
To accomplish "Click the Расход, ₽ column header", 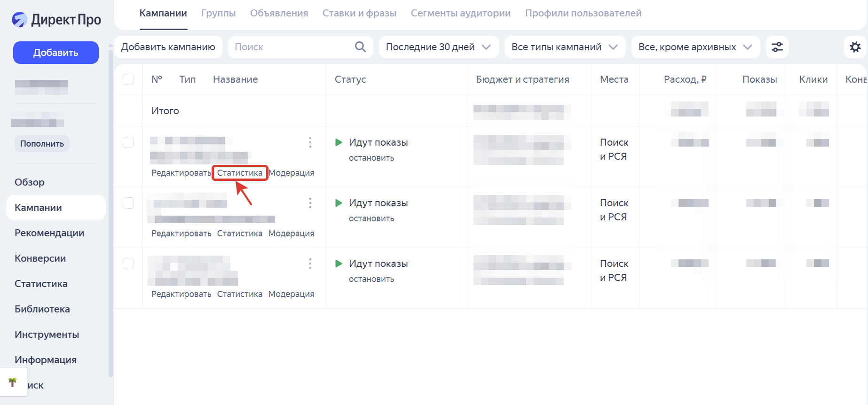I will (685, 79).
